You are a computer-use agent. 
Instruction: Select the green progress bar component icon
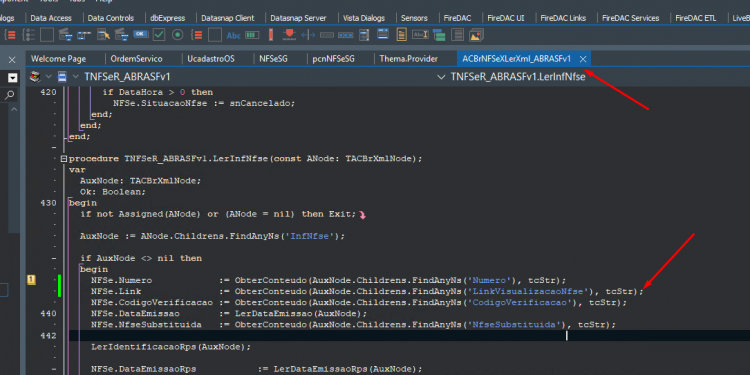click(252, 35)
